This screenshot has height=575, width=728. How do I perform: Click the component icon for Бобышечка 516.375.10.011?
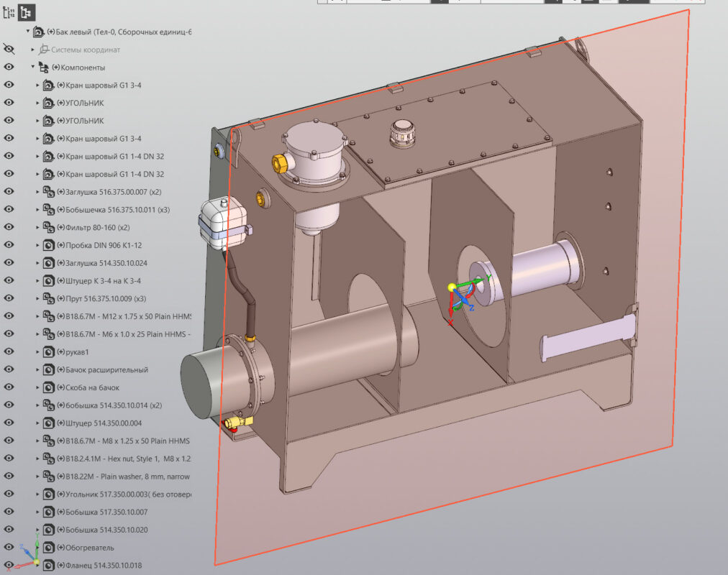49,210
